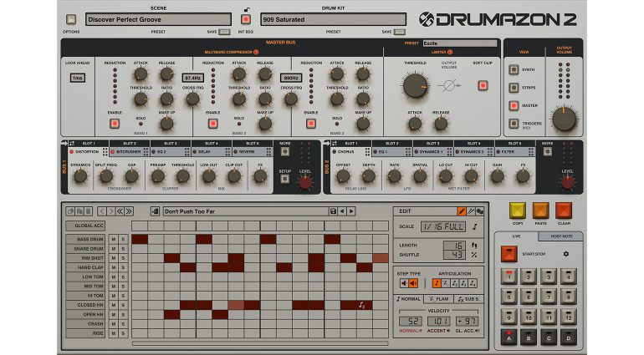The width and height of the screenshot is (644, 355).
Task: Open the Master Bus preset 'Excite' list
Action: pos(460,43)
